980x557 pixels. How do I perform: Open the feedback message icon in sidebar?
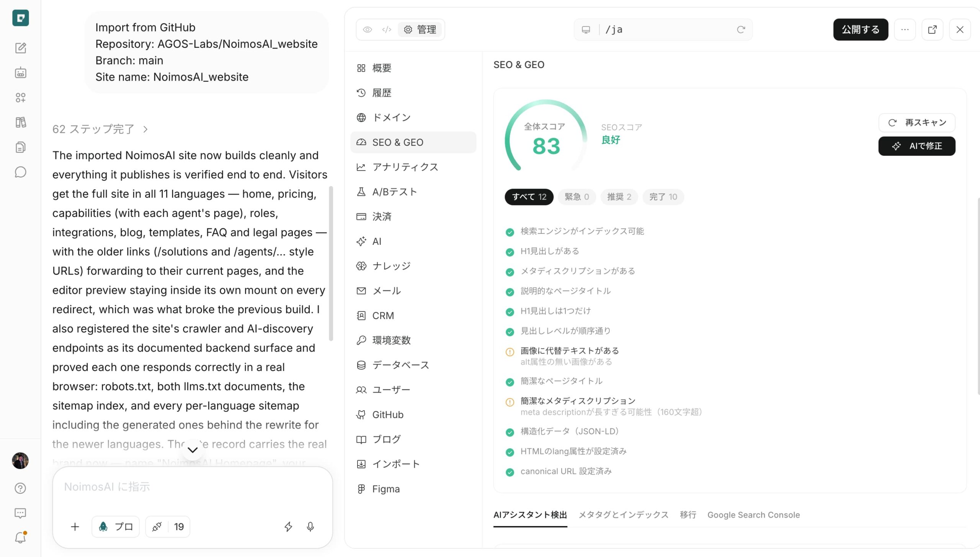tap(20, 513)
